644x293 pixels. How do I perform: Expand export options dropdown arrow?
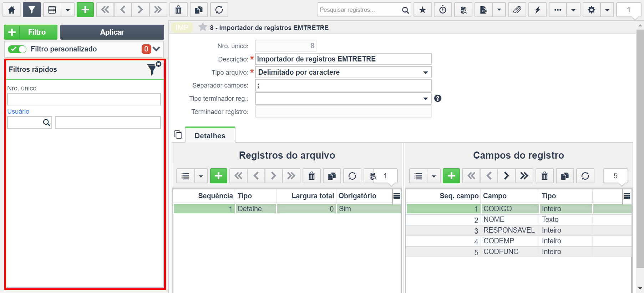499,10
